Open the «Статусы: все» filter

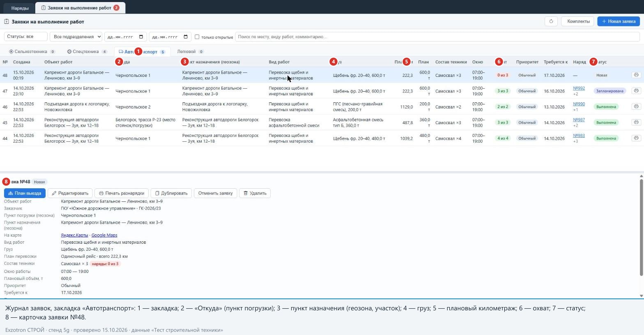tap(26, 37)
